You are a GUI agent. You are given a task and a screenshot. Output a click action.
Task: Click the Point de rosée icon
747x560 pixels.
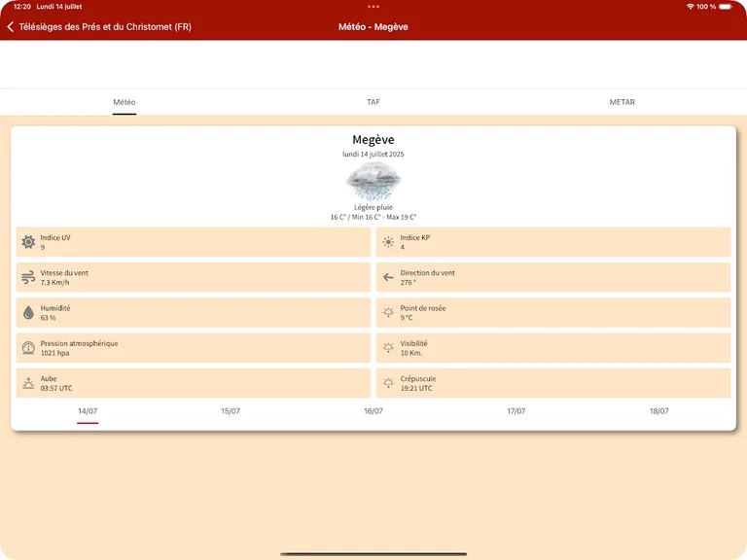[388, 313]
